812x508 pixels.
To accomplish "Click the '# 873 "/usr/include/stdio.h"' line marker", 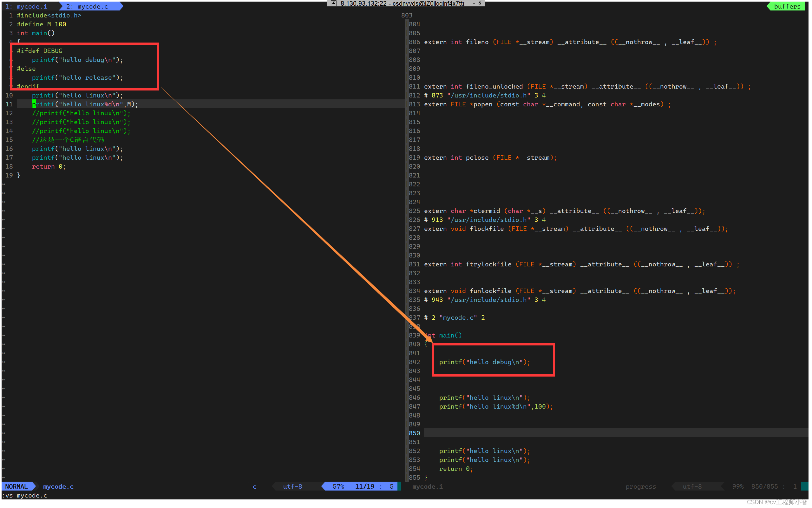I will [485, 96].
